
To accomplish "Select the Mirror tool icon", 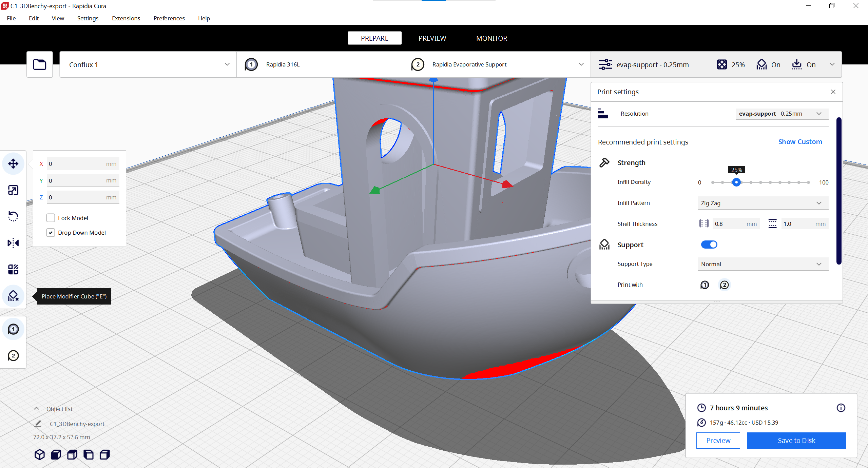I will [x=13, y=243].
